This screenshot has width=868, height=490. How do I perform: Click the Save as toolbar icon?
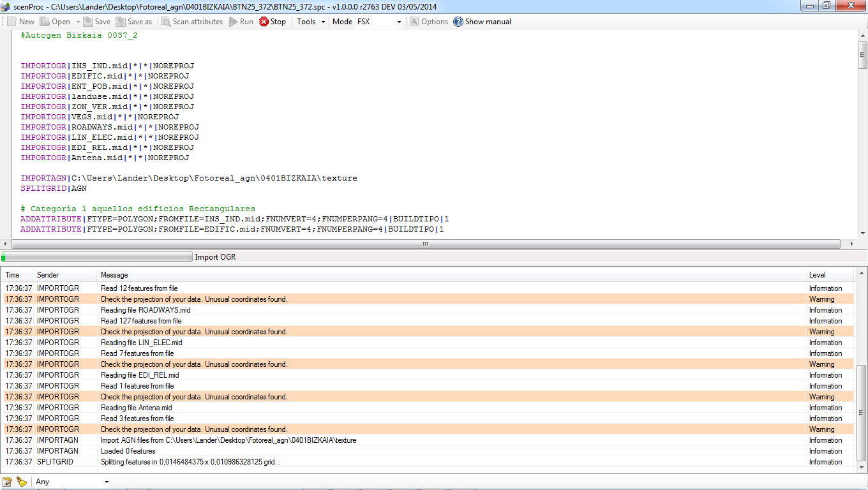click(121, 22)
